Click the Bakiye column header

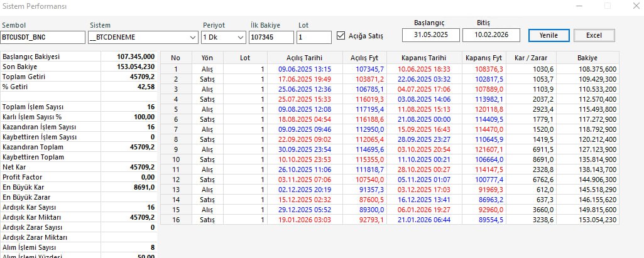(x=587, y=58)
